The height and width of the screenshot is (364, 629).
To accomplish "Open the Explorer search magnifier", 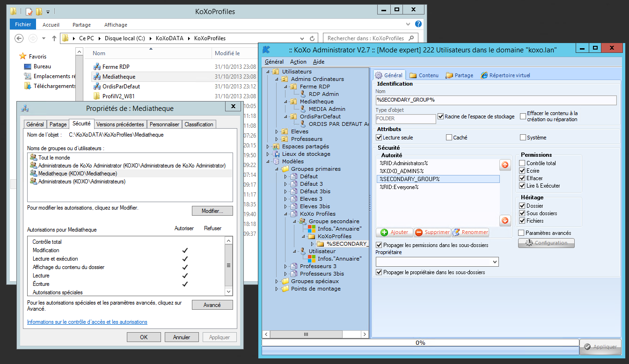I will [x=412, y=38].
